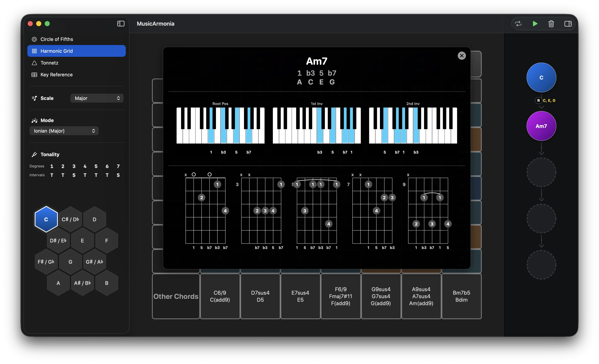Open Circle of Fifths view
The width and height of the screenshot is (599, 364).
click(76, 39)
